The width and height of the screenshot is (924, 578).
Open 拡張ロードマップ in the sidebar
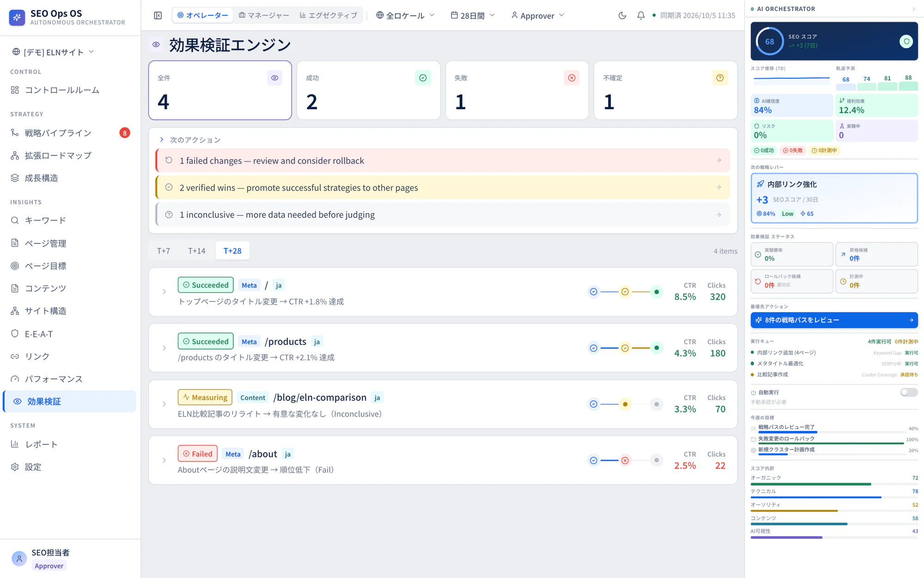(x=69, y=156)
